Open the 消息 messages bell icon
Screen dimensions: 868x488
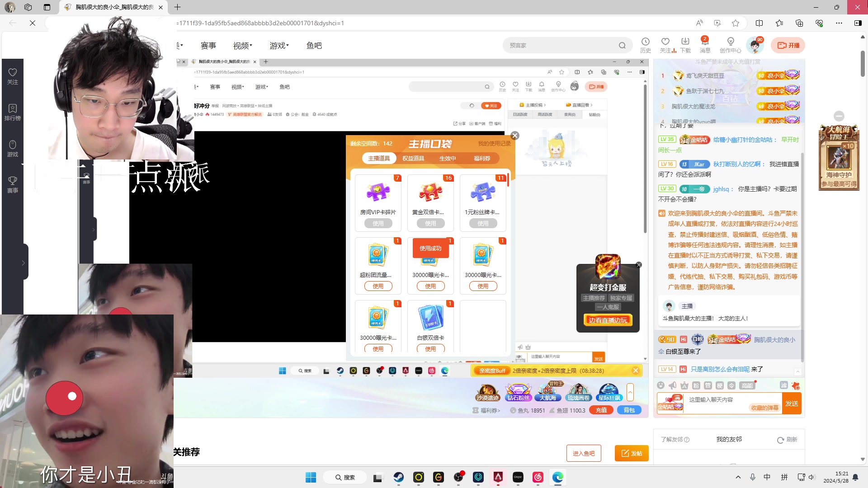click(x=705, y=45)
